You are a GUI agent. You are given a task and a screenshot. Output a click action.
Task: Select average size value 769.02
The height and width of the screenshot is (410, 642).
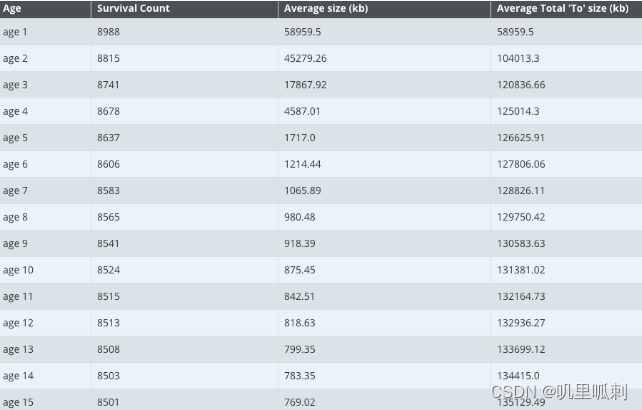pyautogui.click(x=299, y=402)
